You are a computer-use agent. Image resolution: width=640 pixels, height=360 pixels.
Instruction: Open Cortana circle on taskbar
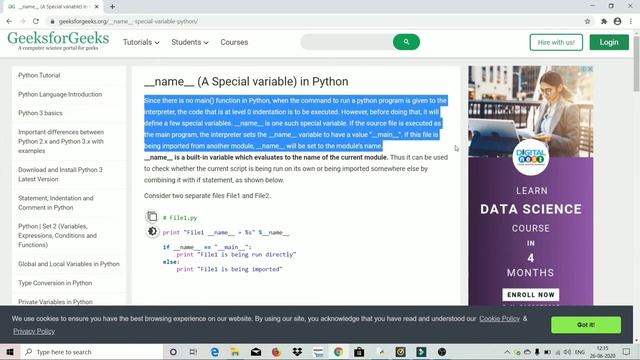[x=173, y=352]
